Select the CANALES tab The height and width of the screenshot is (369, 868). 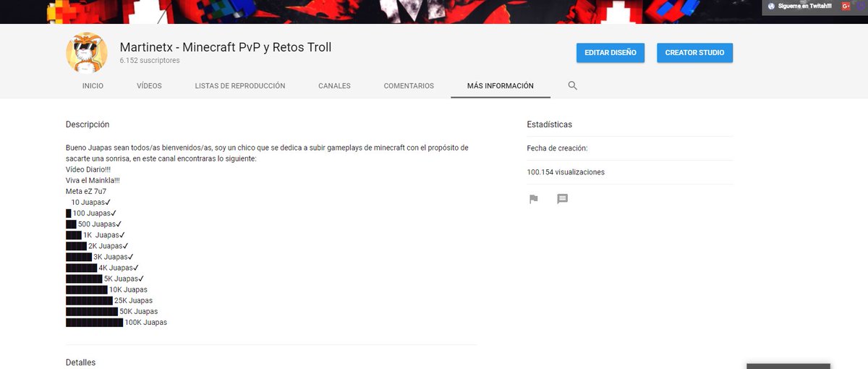pos(334,85)
